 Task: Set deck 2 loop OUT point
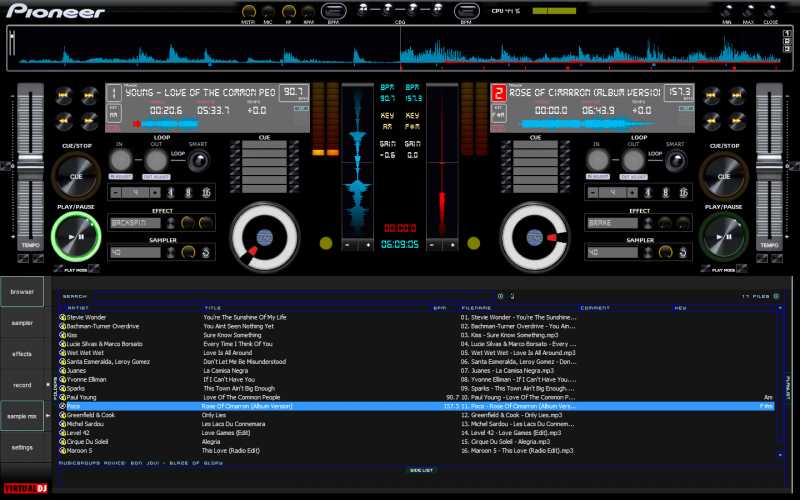click(633, 160)
